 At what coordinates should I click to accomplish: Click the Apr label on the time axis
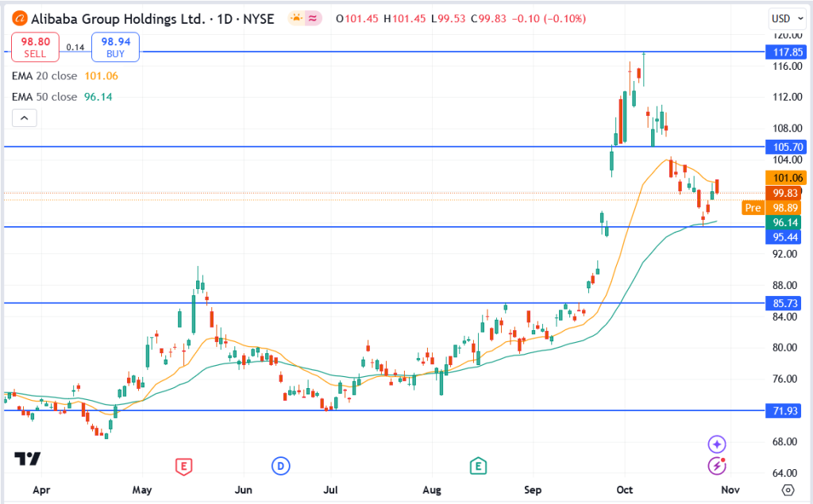pyautogui.click(x=41, y=490)
